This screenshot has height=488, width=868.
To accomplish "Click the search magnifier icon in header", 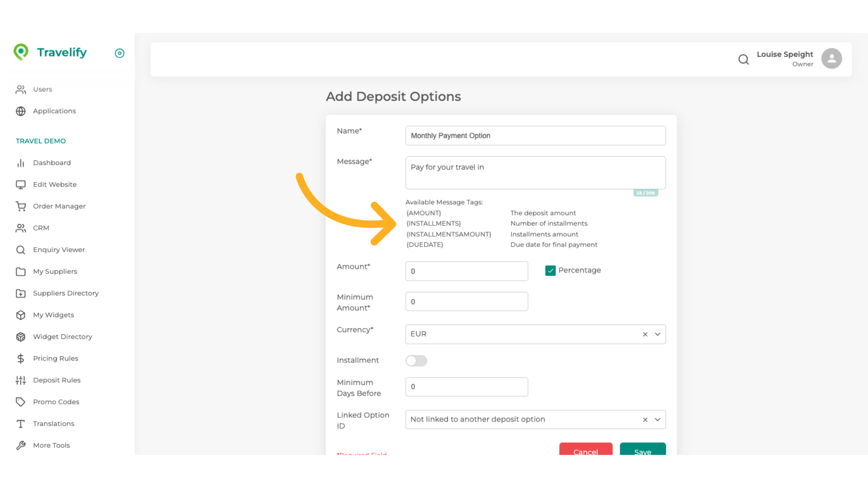I will (743, 59).
